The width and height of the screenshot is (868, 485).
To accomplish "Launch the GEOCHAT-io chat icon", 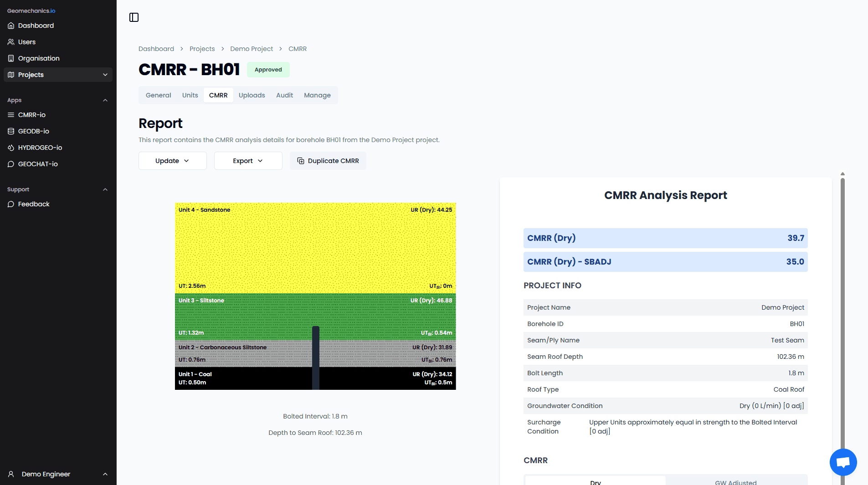I will pos(11,164).
